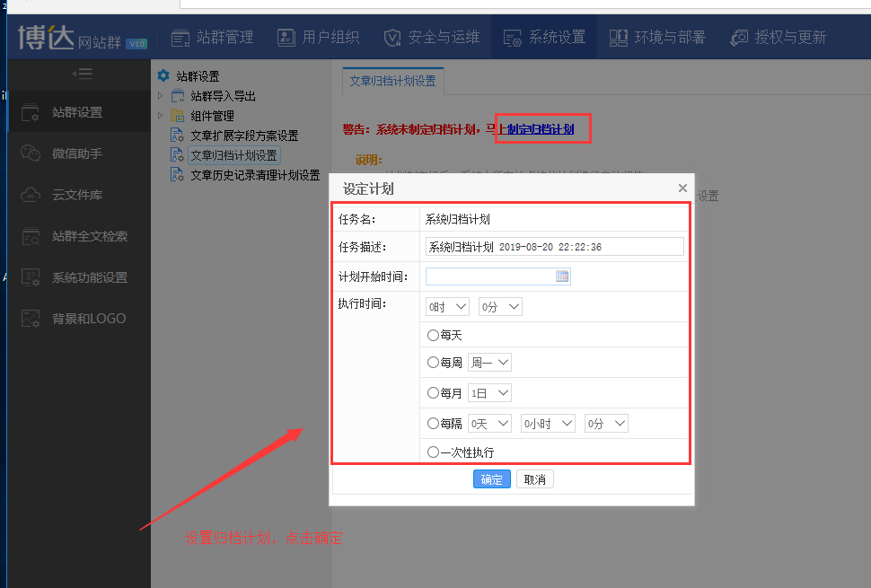
Task: Select the 每周 radio option
Action: (x=434, y=363)
